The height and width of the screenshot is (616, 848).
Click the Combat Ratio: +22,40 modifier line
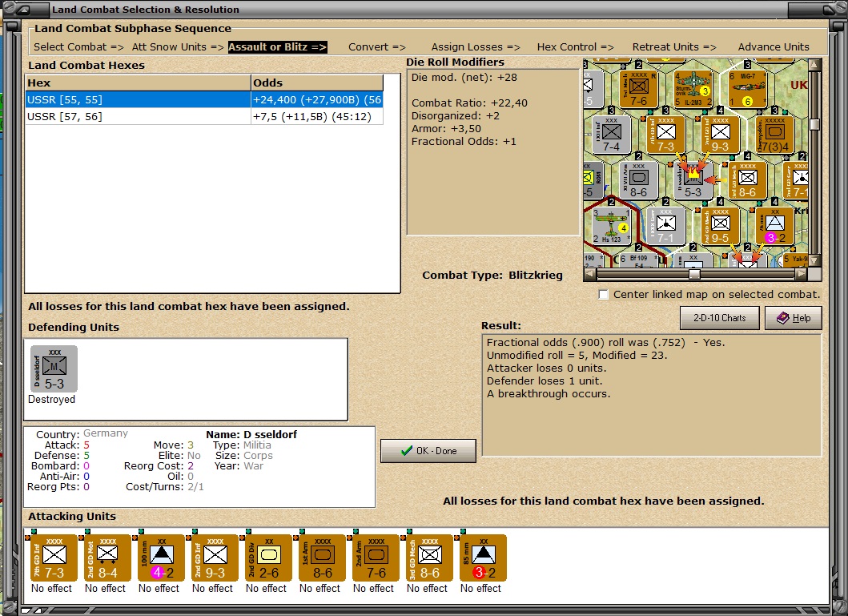469,103
